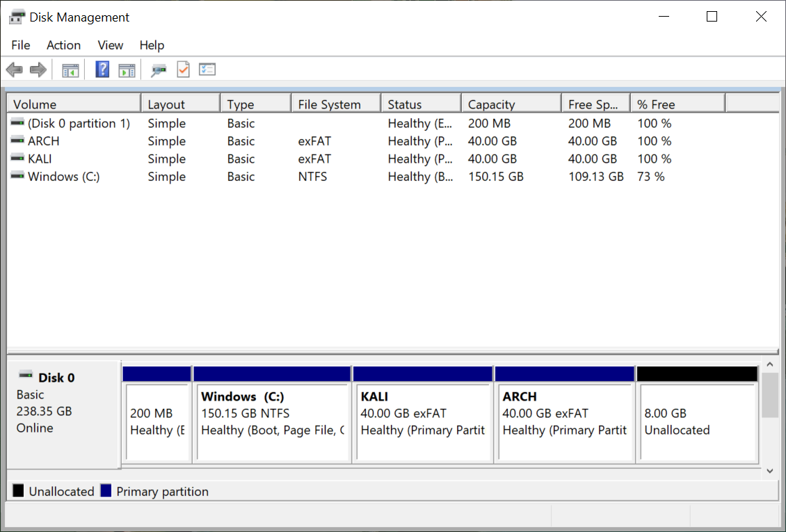Click the "NTFS" file system cell
Viewport: 786px width, 532px height.
coord(313,177)
